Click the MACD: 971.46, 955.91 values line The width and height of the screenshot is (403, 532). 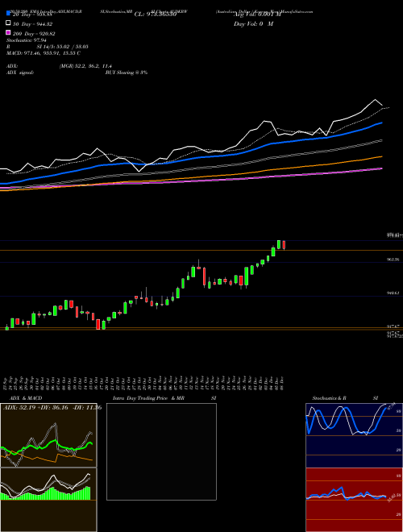[44, 53]
